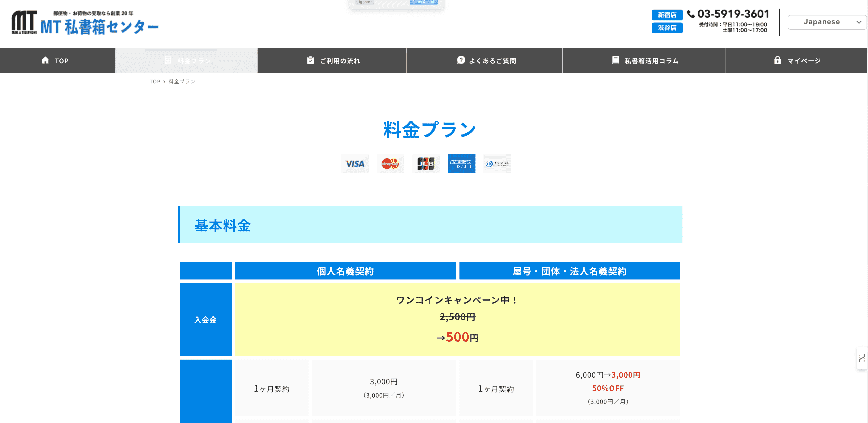
Task: Click the clipboard icon for ご利用の流れ
Action: (310, 60)
